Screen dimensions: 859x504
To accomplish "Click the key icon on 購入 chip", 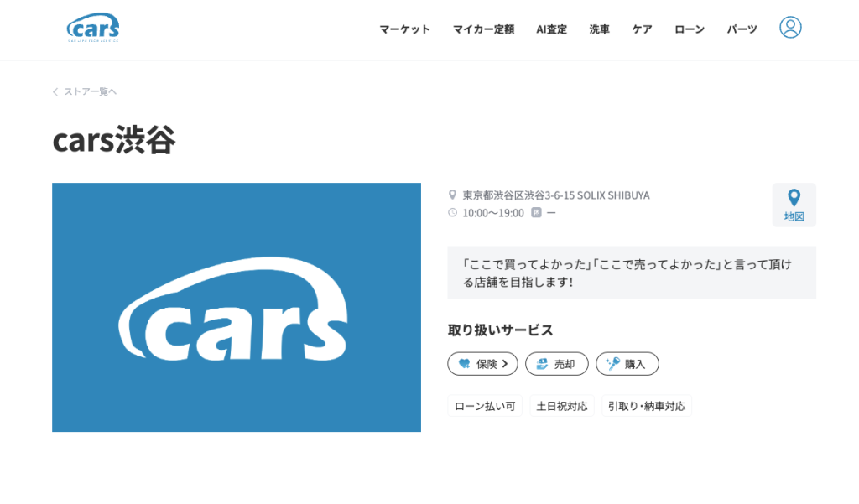I will coord(612,364).
